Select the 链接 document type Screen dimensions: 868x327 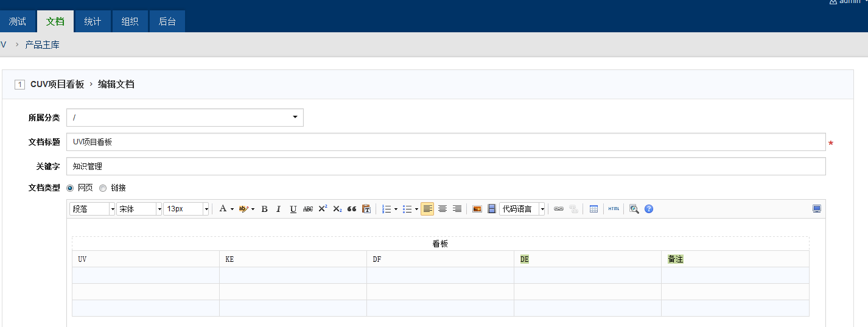(x=103, y=188)
